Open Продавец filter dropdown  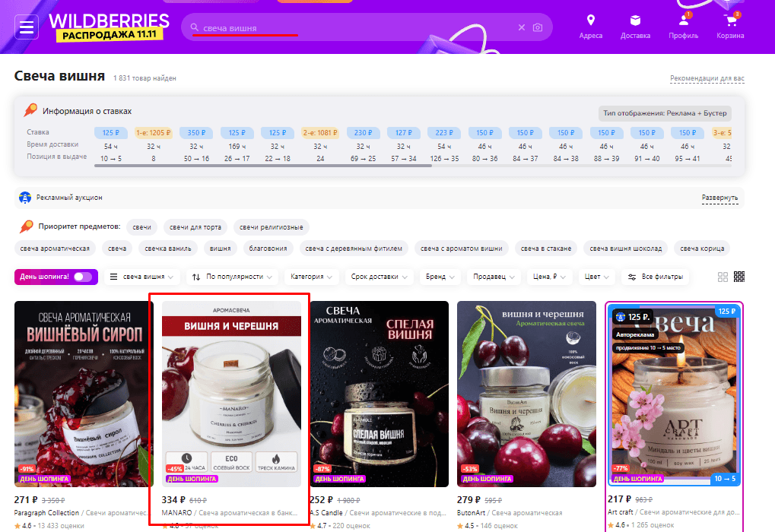pos(494,277)
